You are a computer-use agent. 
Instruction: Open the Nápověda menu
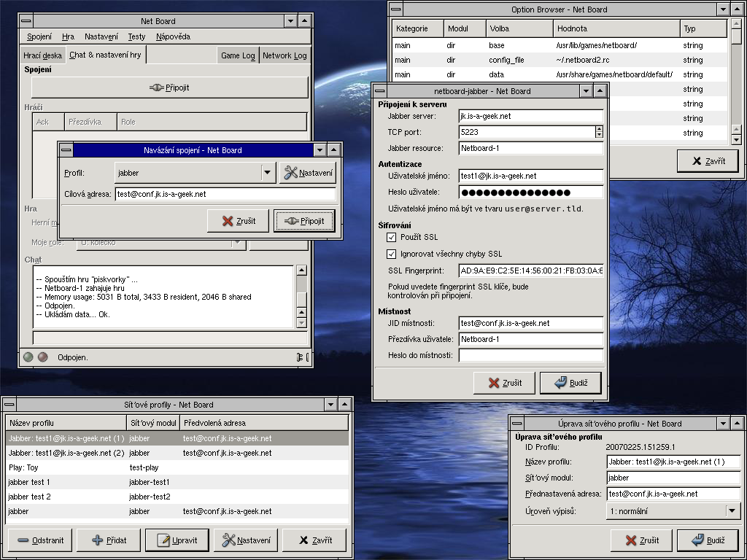click(x=173, y=36)
